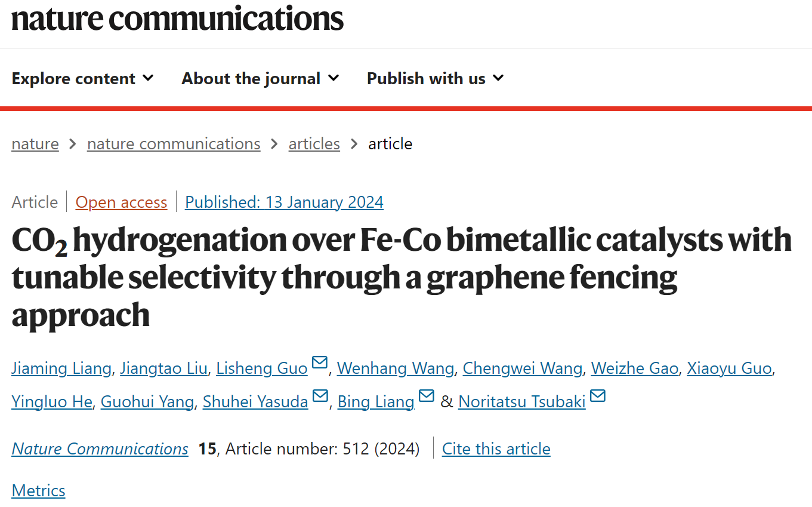Click the italic Nature Communications journal link

coord(100,449)
